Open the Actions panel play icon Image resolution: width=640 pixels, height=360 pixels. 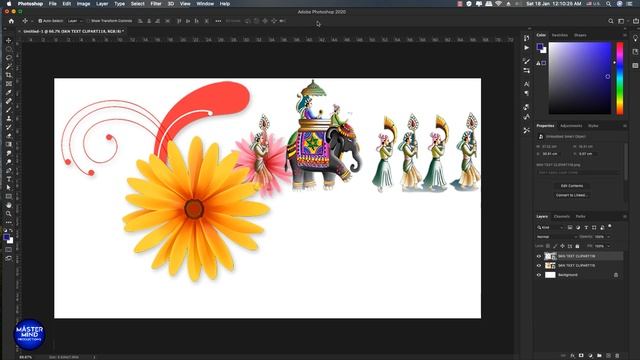527,48
